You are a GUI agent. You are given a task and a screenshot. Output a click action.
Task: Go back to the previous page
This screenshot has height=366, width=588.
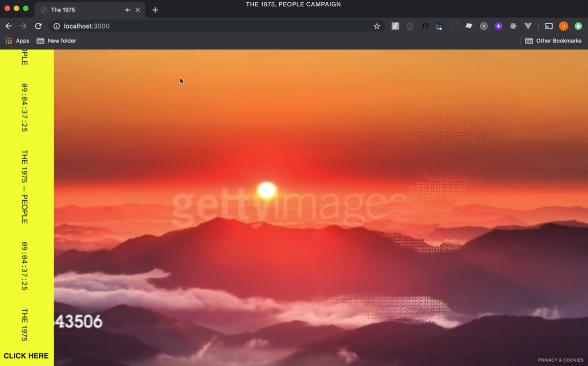(9, 26)
